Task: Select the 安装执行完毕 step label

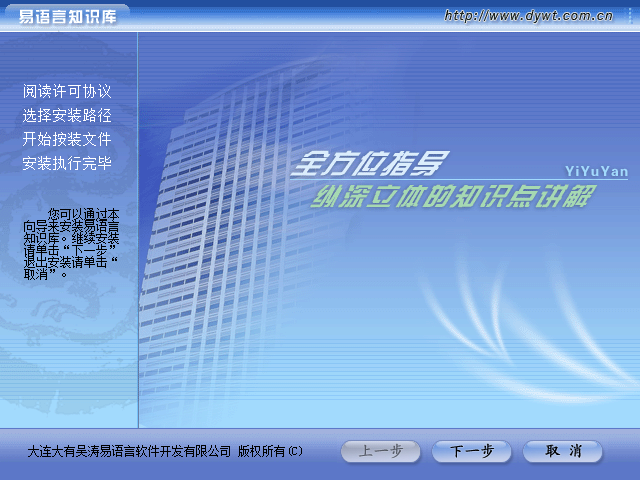Action: 67,163
